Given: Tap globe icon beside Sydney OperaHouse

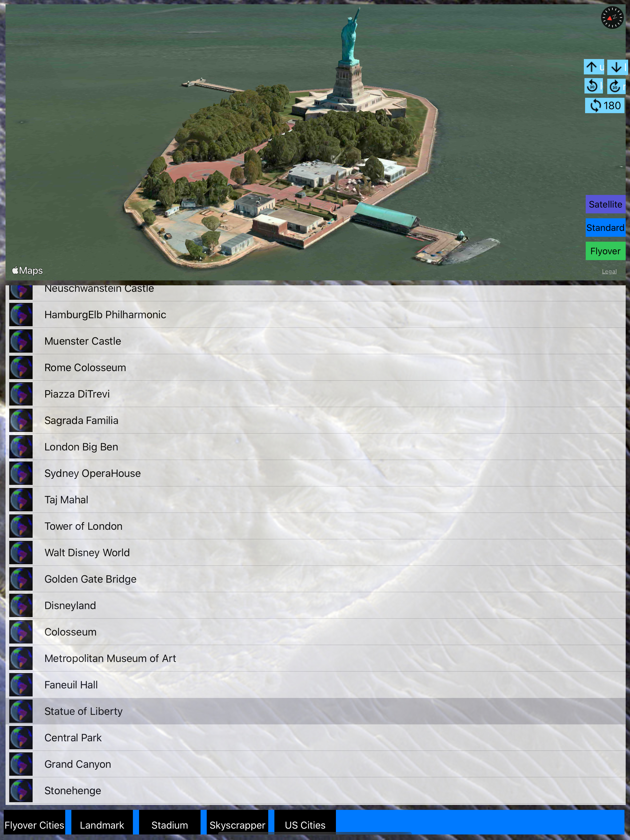Looking at the screenshot, I should pos(21,473).
